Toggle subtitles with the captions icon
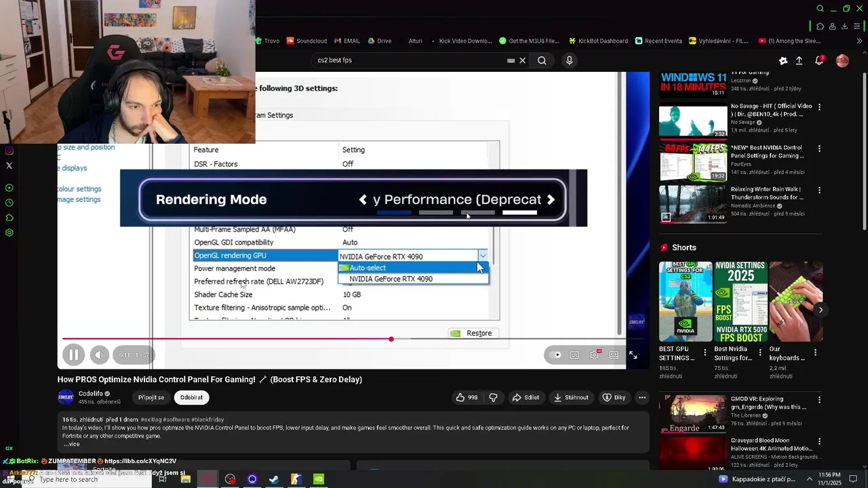The height and width of the screenshot is (488, 868). (574, 354)
